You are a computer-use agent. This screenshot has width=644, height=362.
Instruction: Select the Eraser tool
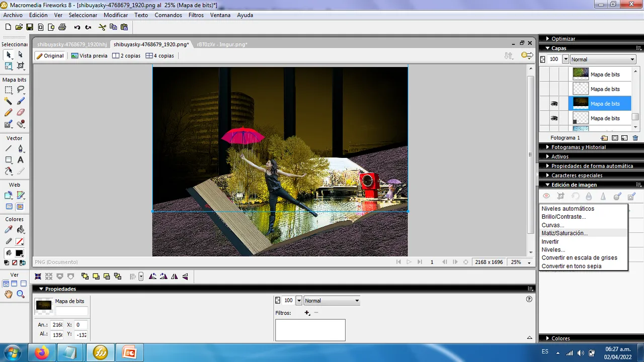21,113
